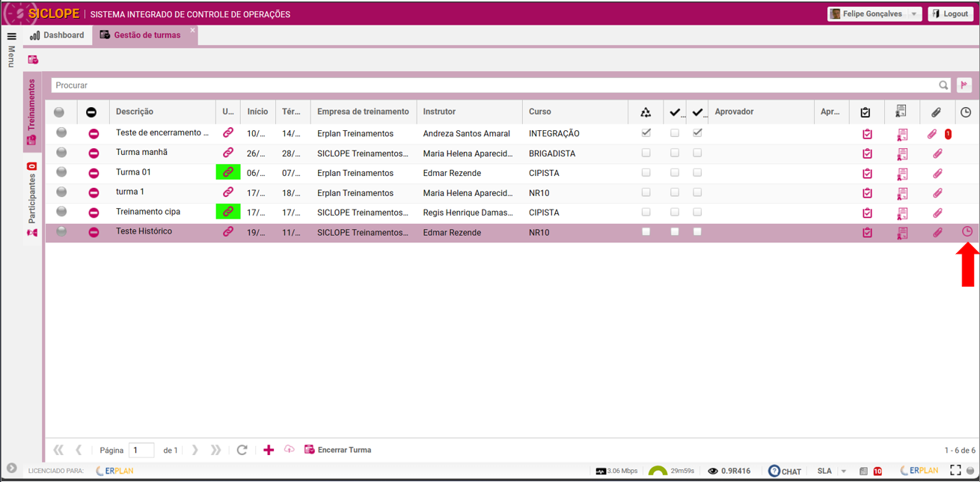Screen dimensions: 980x482
Task: Toggle the first checkbox in Turma manhã row
Action: point(646,153)
